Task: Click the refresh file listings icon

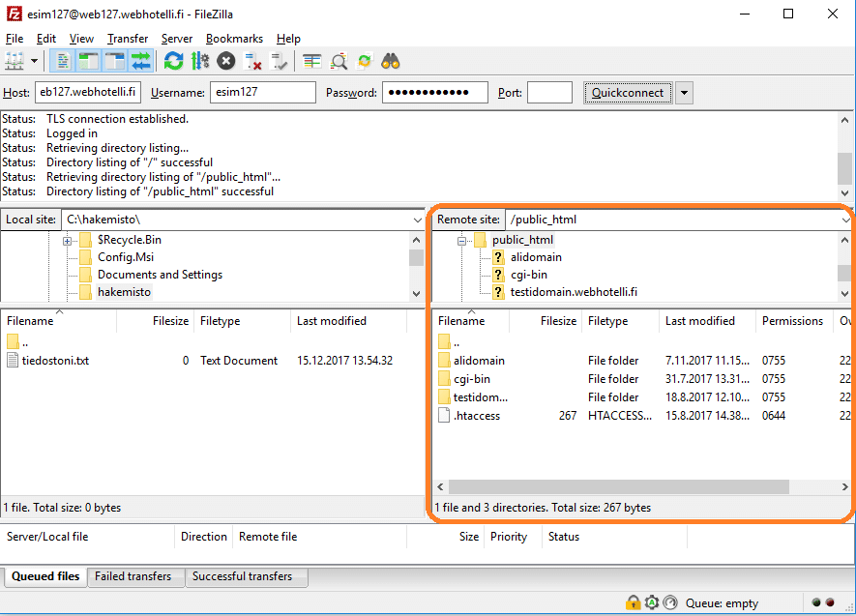Action: click(173, 61)
